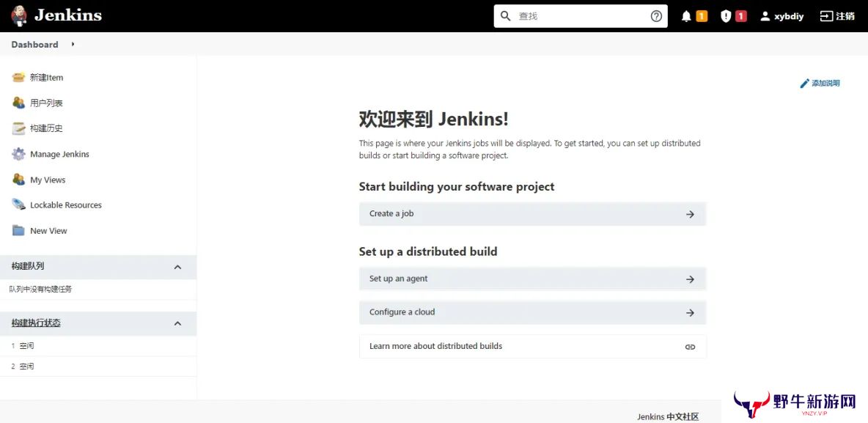Select executor row 2 空闲

[98, 366]
